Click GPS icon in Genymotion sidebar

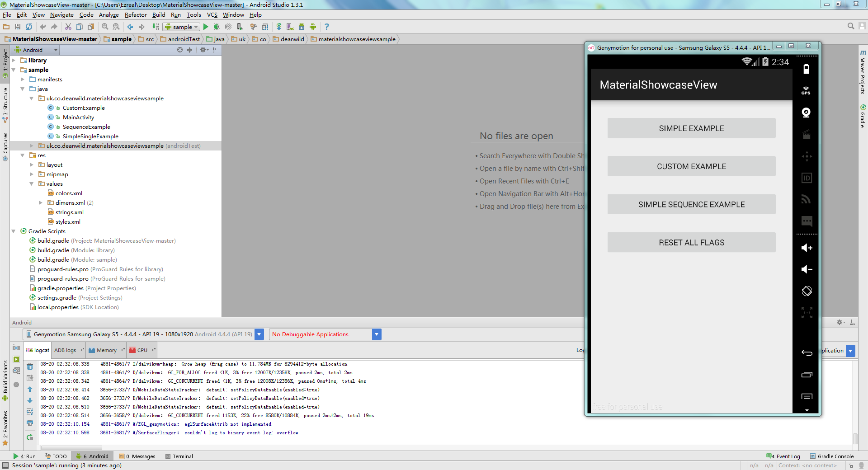(x=806, y=90)
